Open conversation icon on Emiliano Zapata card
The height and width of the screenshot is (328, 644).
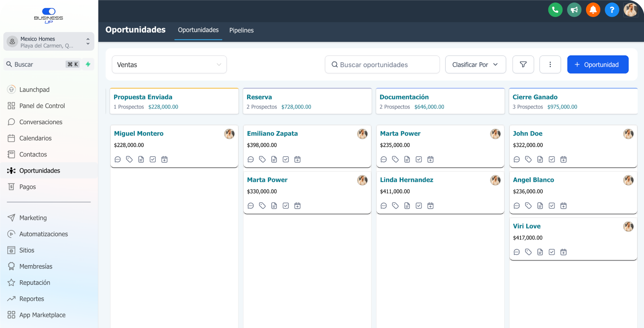click(x=251, y=159)
